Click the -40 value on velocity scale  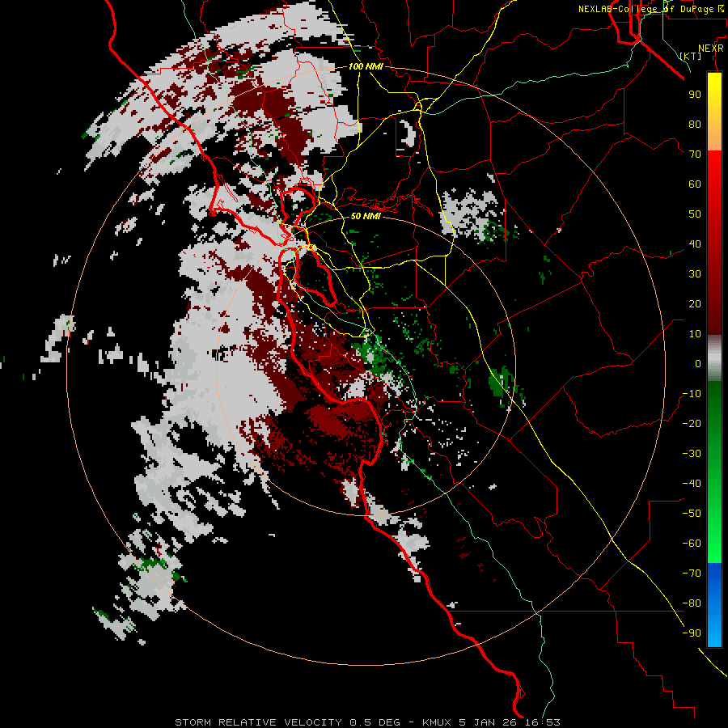(692, 484)
